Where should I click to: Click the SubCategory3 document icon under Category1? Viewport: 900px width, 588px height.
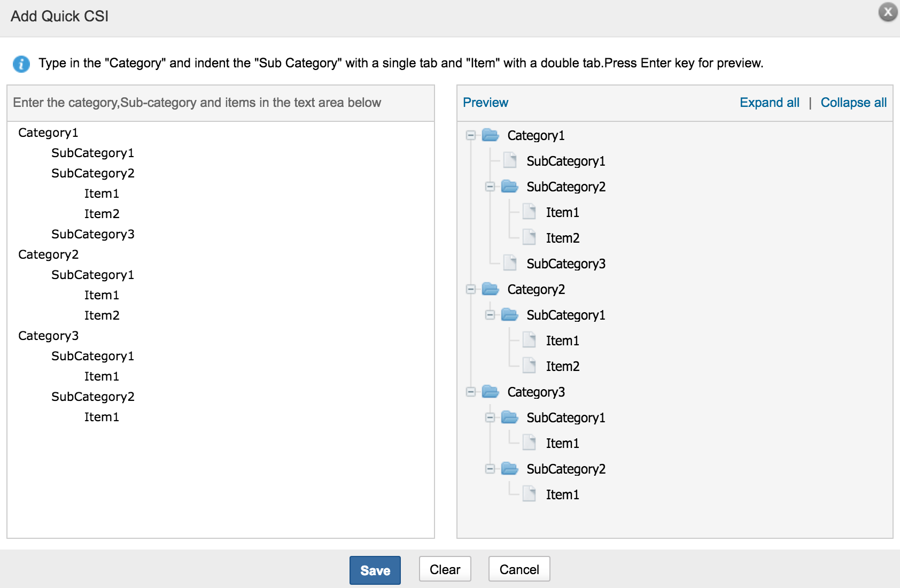click(510, 263)
